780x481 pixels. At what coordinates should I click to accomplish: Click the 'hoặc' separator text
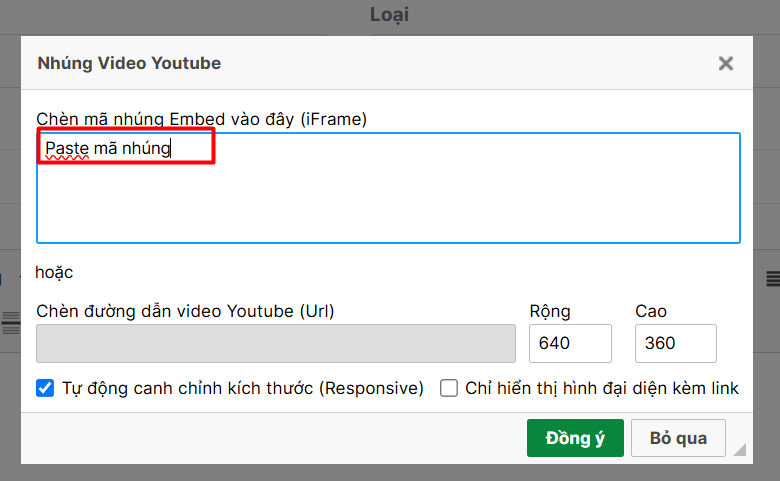coord(54,273)
